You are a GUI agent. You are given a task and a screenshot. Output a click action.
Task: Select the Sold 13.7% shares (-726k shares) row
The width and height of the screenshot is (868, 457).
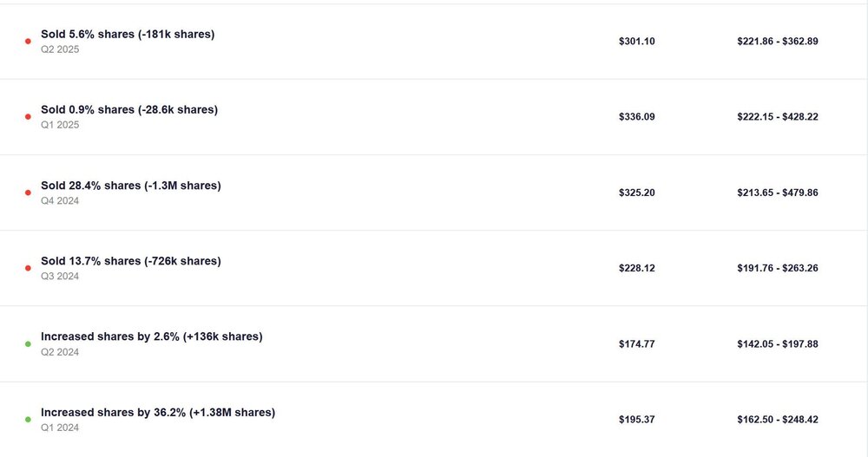tap(131, 261)
